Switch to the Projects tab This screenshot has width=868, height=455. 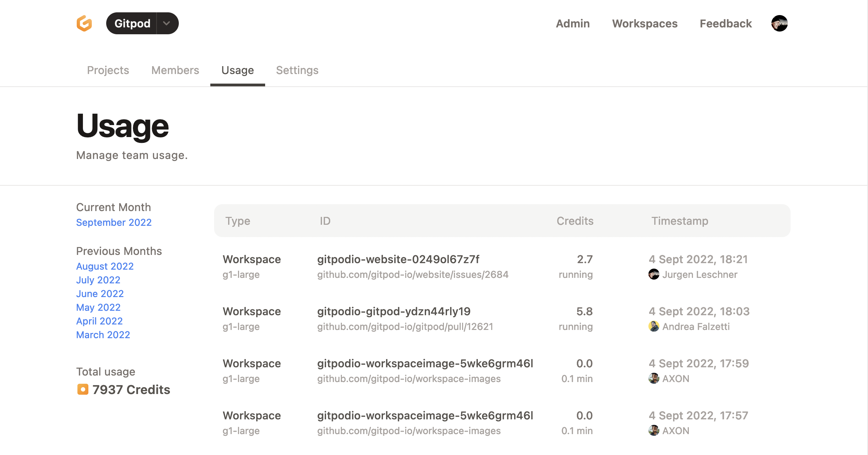point(108,70)
